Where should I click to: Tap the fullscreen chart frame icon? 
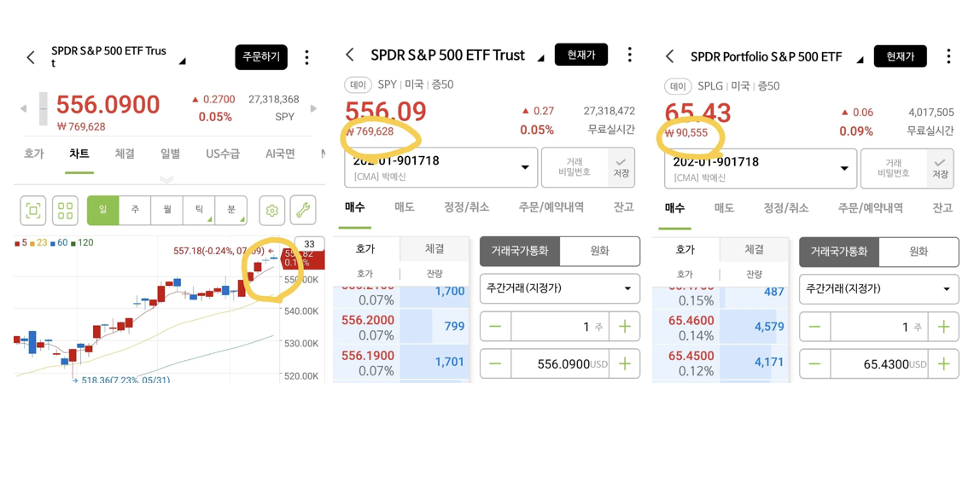click(x=33, y=211)
